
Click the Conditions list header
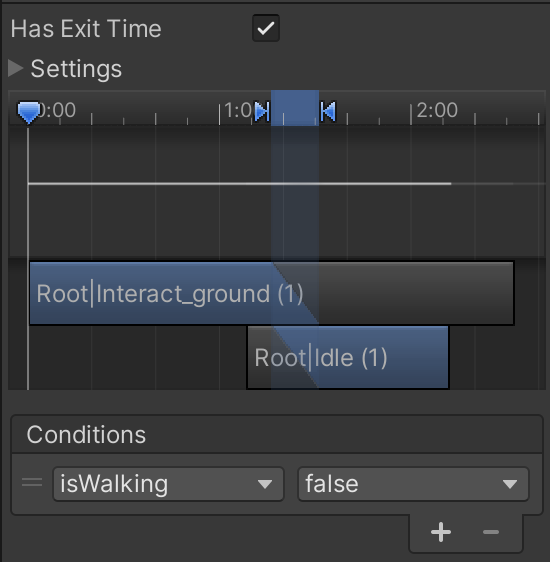pyautogui.click(x=277, y=435)
